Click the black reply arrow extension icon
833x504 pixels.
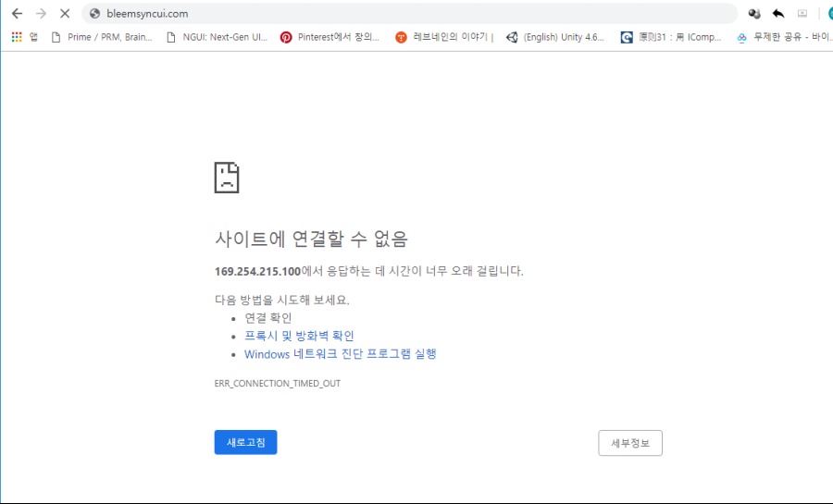778,14
